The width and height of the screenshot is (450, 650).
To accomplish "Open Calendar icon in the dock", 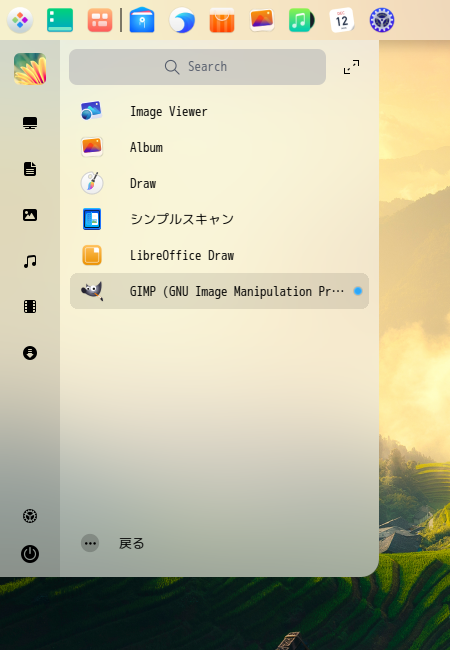I will (x=341, y=20).
